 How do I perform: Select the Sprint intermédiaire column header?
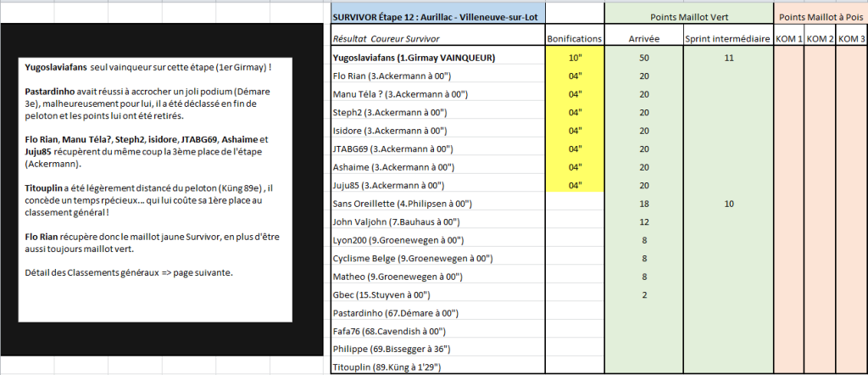tap(728, 39)
